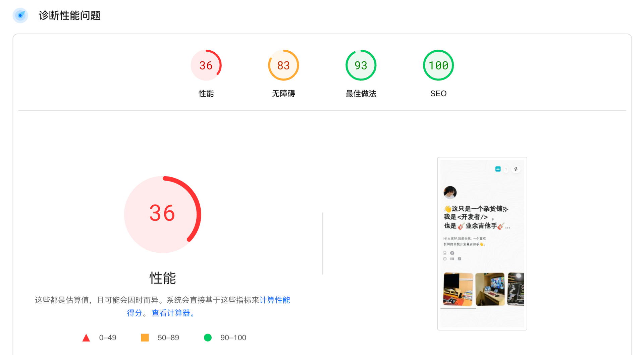Click the gray scroll indicator under preview photos

(458, 308)
